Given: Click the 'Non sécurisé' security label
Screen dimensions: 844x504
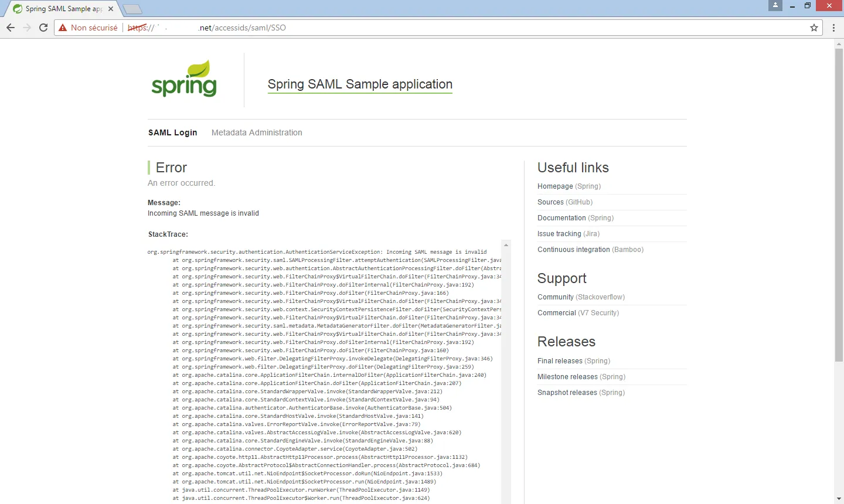Looking at the screenshot, I should (94, 28).
